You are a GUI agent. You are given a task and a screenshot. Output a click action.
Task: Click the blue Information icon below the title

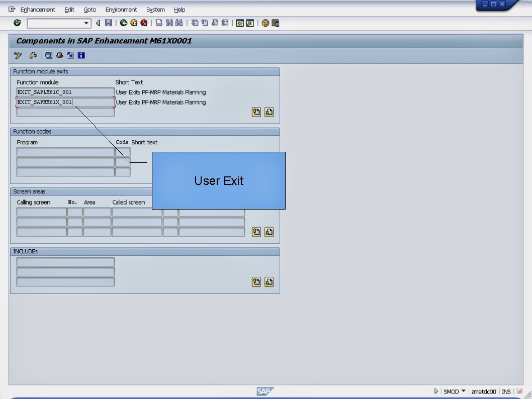[81, 55]
